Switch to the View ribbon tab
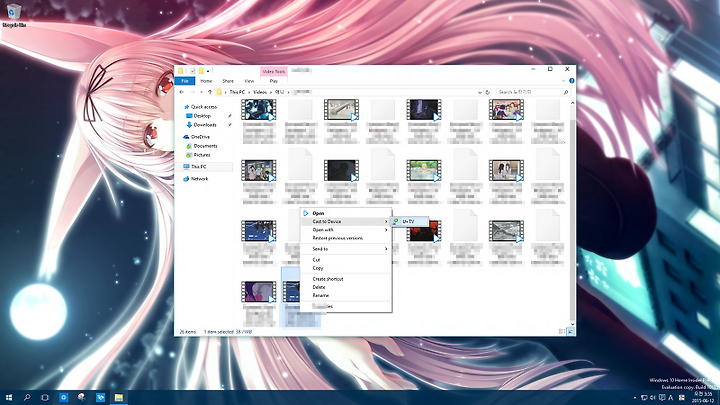 (249, 81)
